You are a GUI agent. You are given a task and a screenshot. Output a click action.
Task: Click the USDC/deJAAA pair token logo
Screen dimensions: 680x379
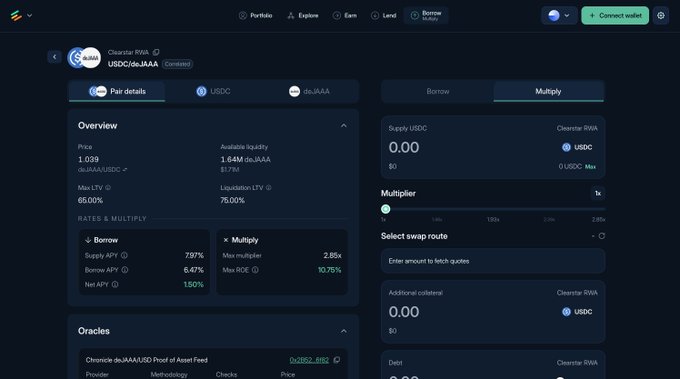pos(84,58)
